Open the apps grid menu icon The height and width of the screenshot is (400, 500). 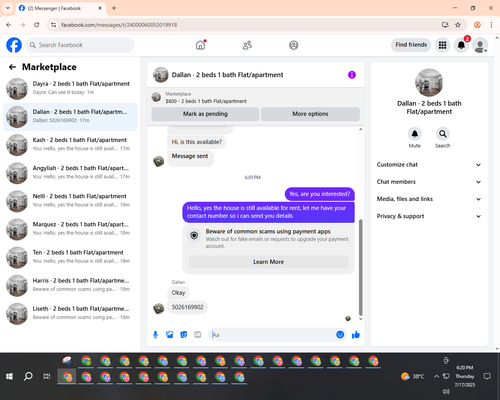pyautogui.click(x=442, y=45)
